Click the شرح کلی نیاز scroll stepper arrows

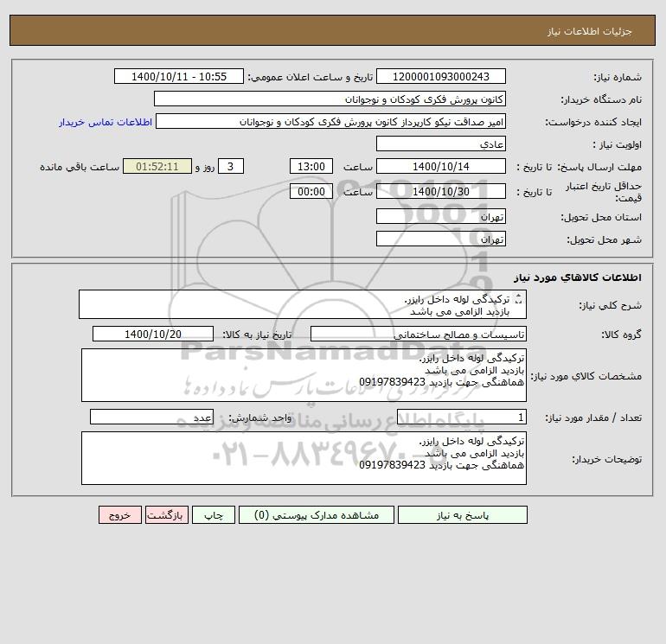[518, 299]
